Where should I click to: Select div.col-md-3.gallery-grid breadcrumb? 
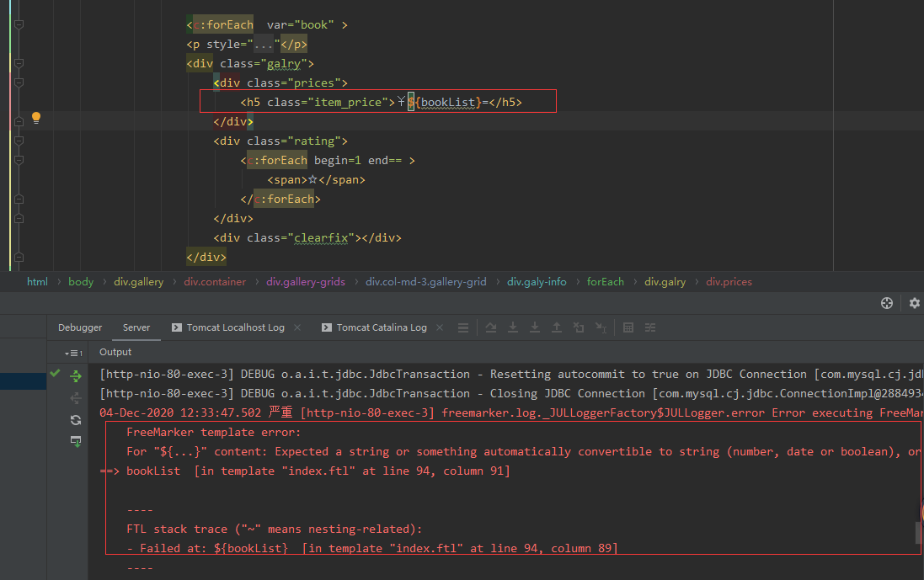pos(426,281)
